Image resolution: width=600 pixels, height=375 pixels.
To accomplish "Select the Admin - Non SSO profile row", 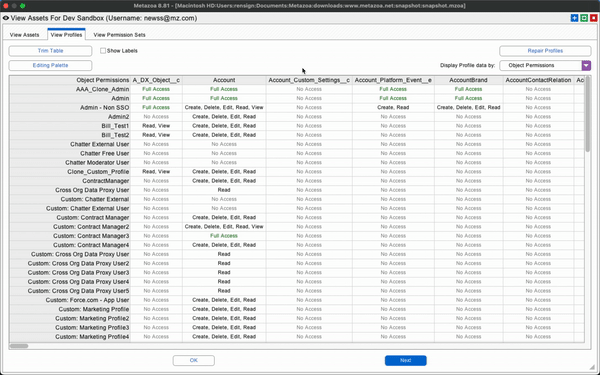I will click(x=70, y=108).
